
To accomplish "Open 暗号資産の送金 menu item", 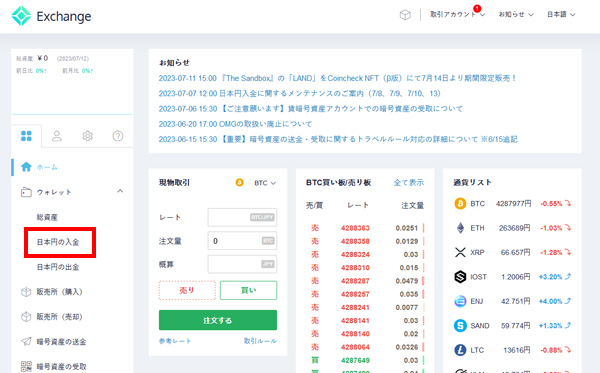I will [x=62, y=342].
